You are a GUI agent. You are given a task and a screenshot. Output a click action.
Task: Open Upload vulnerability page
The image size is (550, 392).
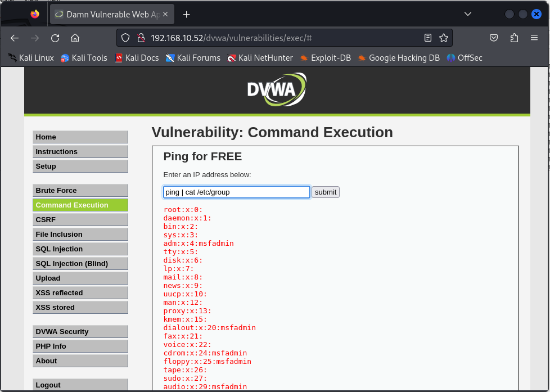(x=80, y=278)
